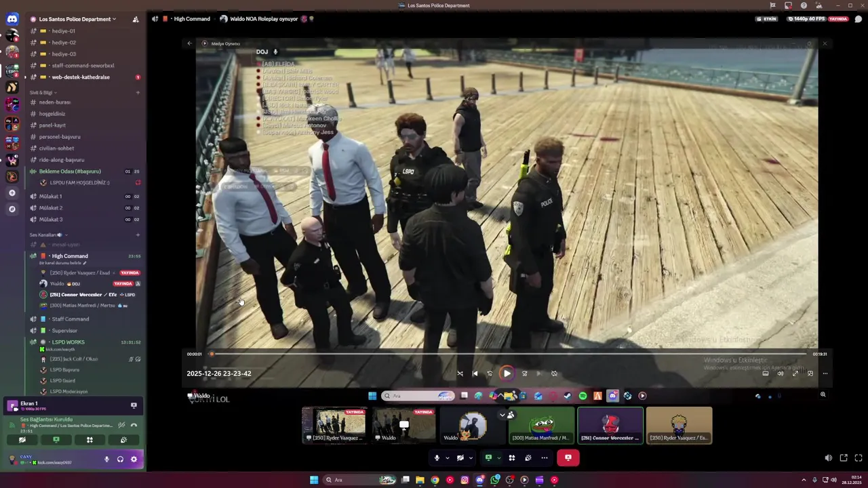Screen dimensions: 868x488
Task: Open 1440p 60 FPS stream quality menu
Action: coord(808,19)
